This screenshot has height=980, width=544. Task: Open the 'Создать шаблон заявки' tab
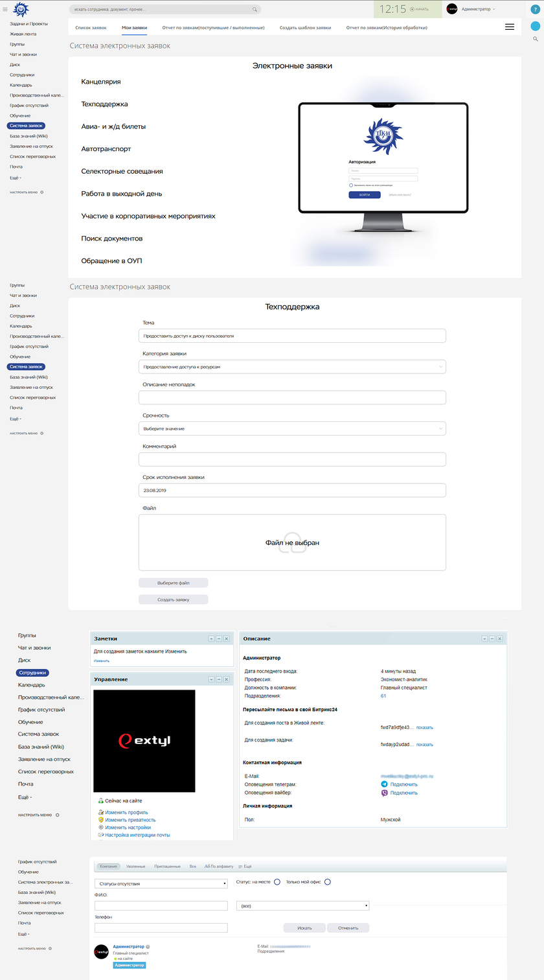coord(305,28)
